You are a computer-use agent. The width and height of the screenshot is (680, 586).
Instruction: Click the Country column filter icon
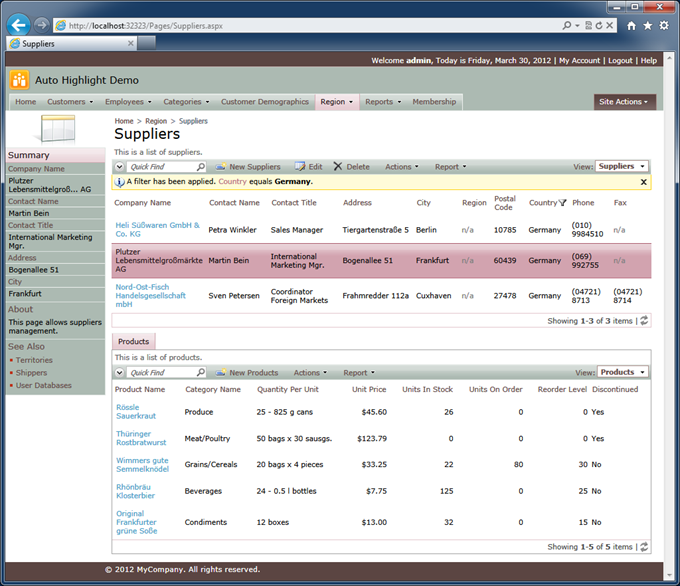click(563, 203)
